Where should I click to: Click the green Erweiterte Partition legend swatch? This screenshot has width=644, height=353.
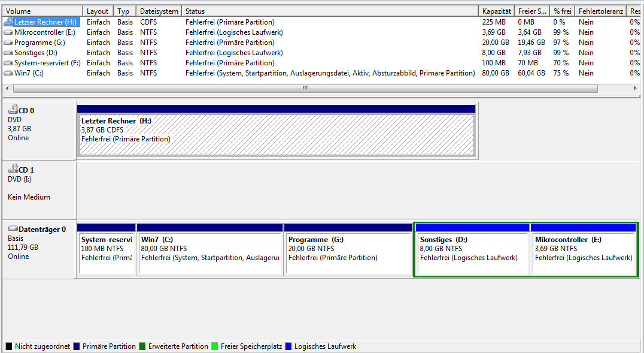pos(142,346)
